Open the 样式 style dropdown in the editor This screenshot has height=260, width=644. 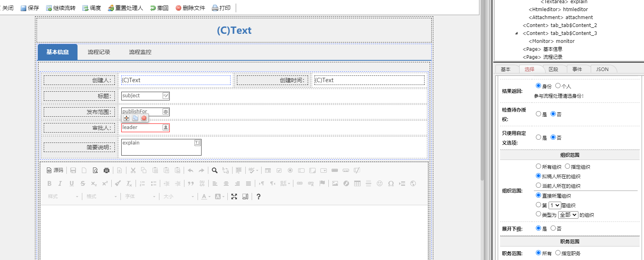tap(63, 196)
